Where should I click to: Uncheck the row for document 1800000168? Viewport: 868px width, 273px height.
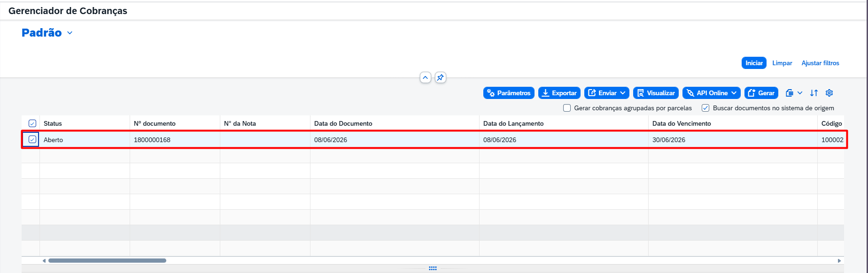tap(32, 139)
